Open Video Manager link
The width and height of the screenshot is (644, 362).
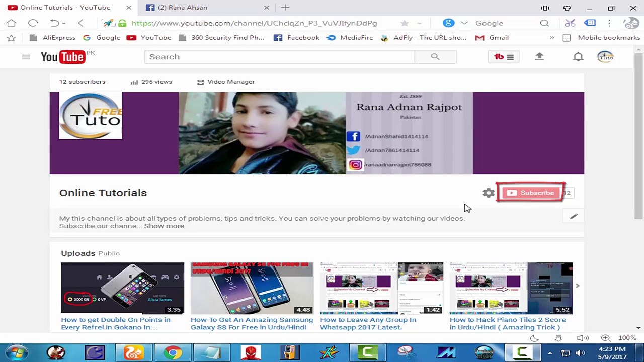coord(231,82)
